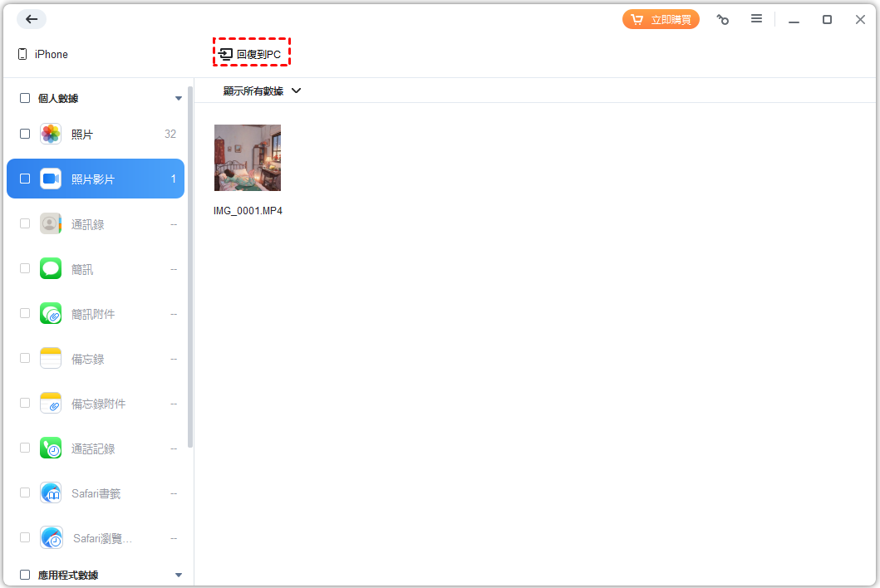
Task: Click the back arrow button
Action: (32, 19)
